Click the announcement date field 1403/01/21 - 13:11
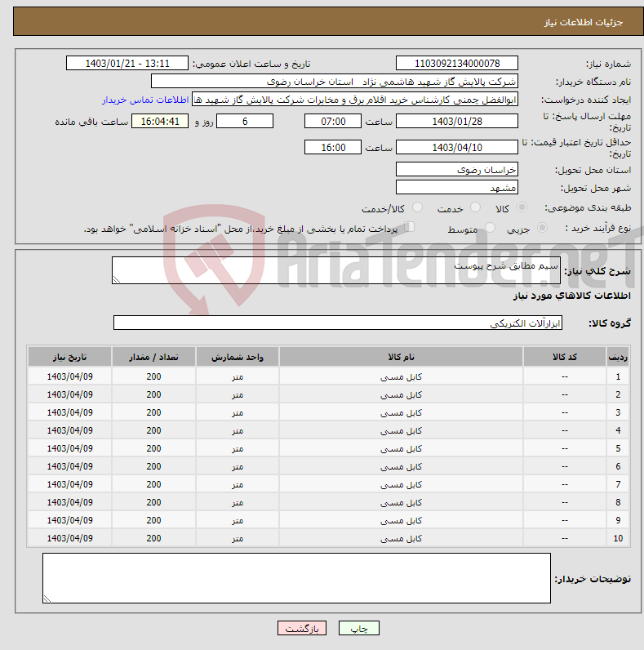The image size is (644, 650). 127,64
